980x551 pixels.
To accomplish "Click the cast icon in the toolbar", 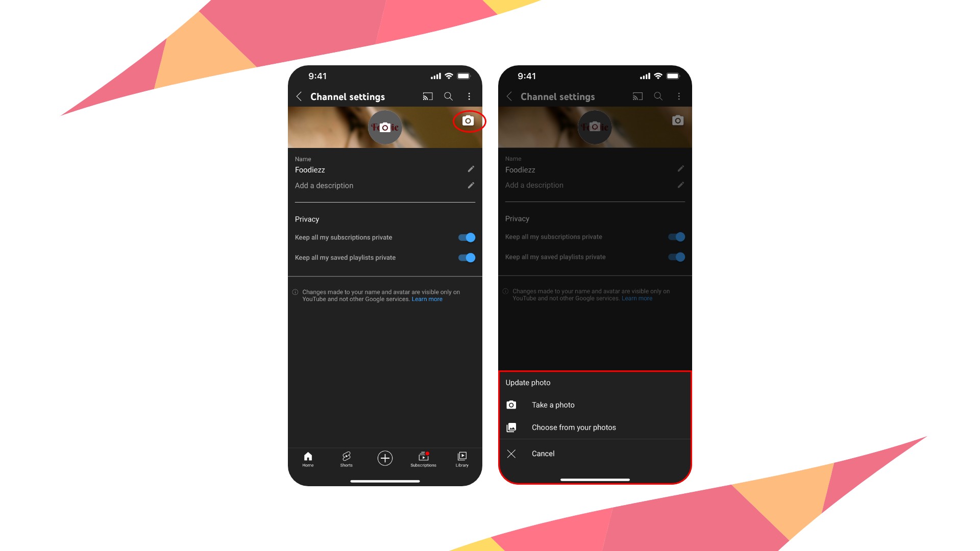I will coord(427,96).
